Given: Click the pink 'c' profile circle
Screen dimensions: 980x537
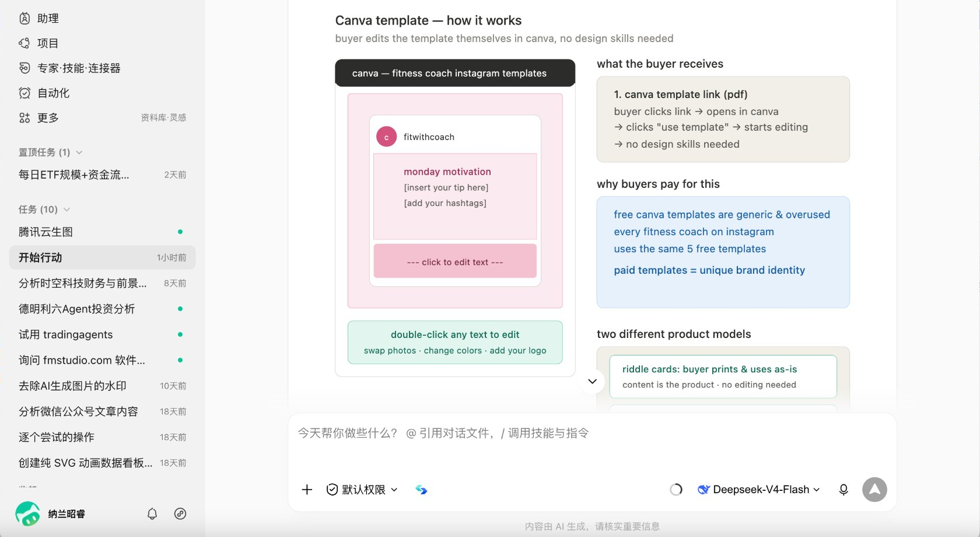Looking at the screenshot, I should pyautogui.click(x=386, y=137).
